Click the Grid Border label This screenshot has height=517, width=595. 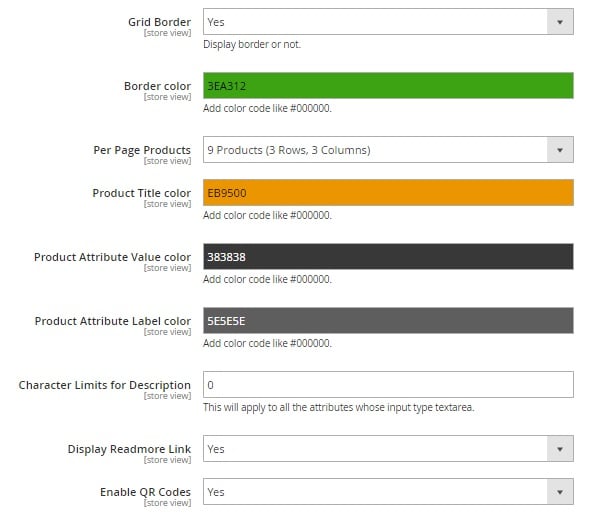tap(159, 22)
